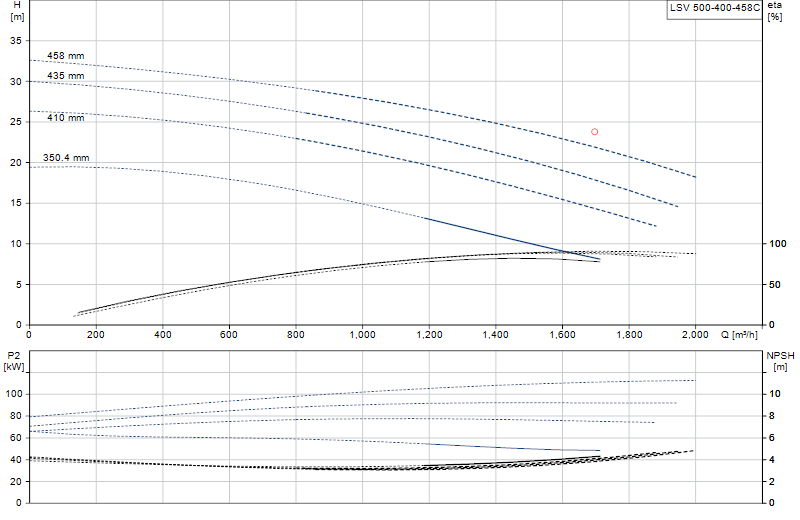Click the NPSH [m] axis title
The height and width of the screenshot is (520, 800).
click(x=780, y=361)
